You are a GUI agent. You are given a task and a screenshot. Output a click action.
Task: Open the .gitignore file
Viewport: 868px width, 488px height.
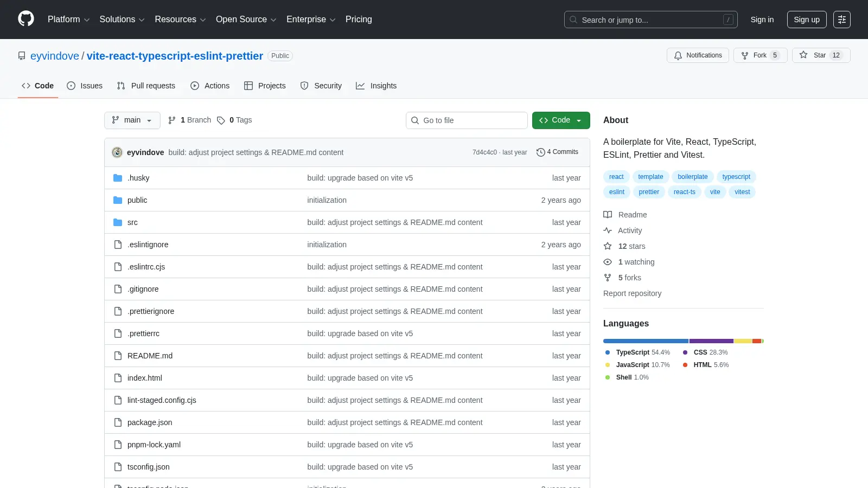click(143, 289)
